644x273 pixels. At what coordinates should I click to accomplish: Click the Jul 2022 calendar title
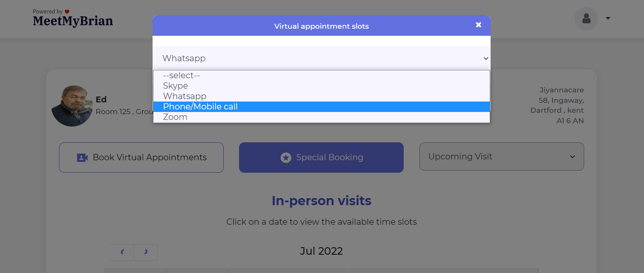321,251
